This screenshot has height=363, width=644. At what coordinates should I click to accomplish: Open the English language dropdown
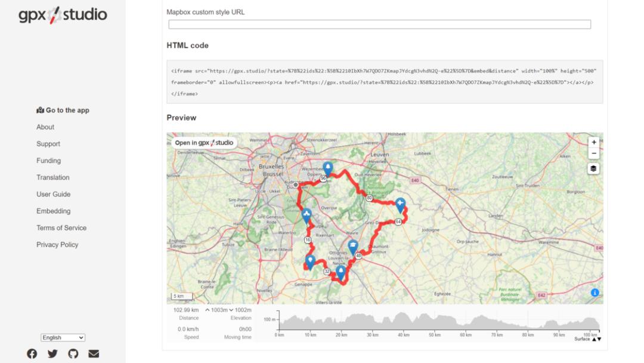click(x=63, y=337)
